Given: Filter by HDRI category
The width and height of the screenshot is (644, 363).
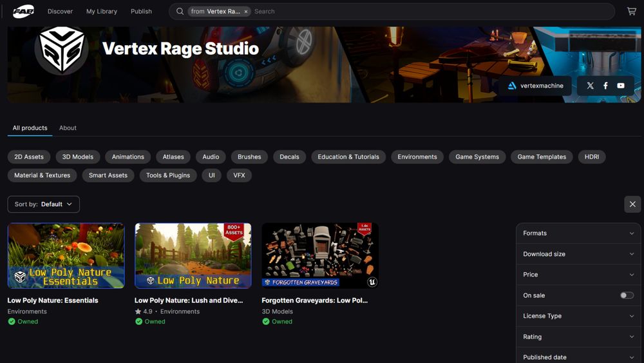Looking at the screenshot, I should (x=592, y=157).
